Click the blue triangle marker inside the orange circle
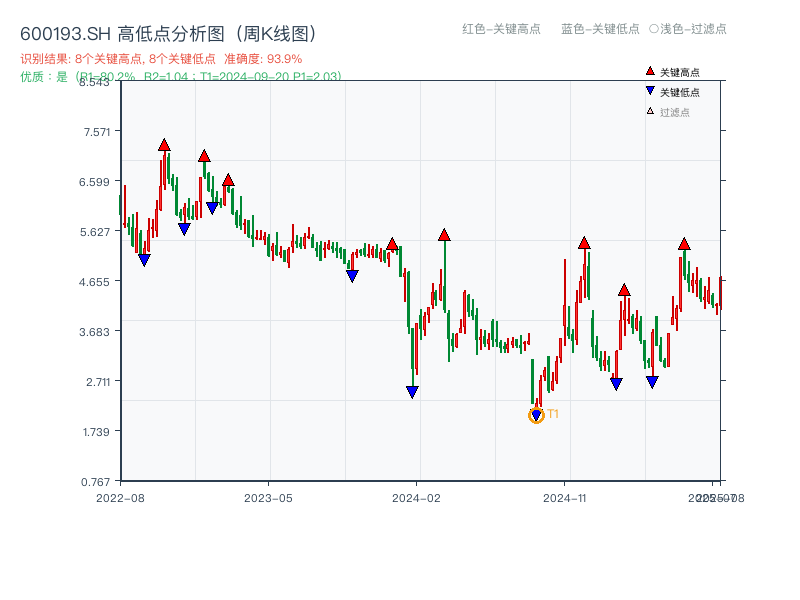The width and height of the screenshot is (800, 600). point(537,414)
